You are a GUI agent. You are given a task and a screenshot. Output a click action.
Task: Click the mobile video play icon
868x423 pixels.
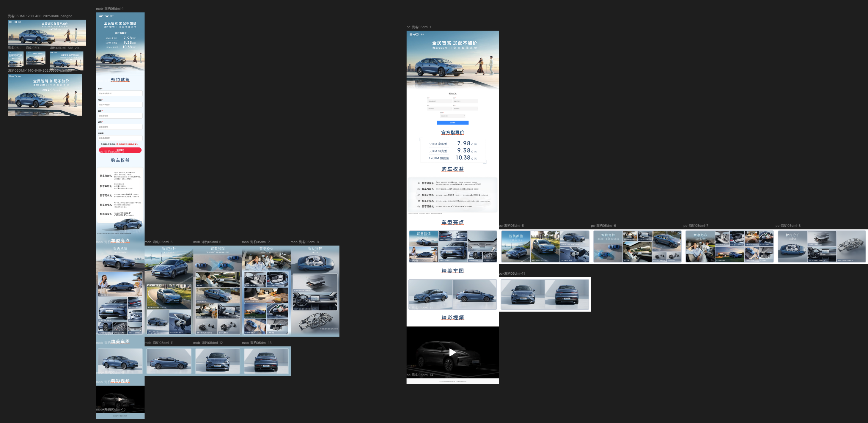pos(120,400)
